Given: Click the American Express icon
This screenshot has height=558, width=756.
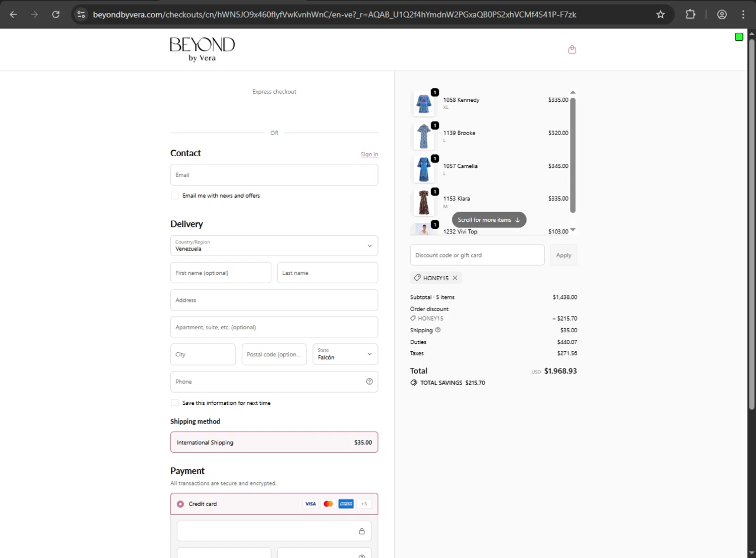Looking at the screenshot, I should (346, 504).
